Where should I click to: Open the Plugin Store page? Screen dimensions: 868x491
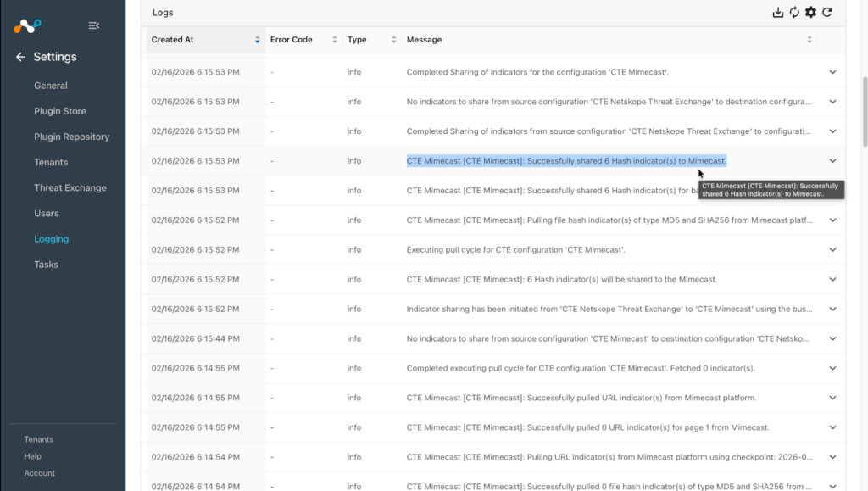pyautogui.click(x=60, y=111)
